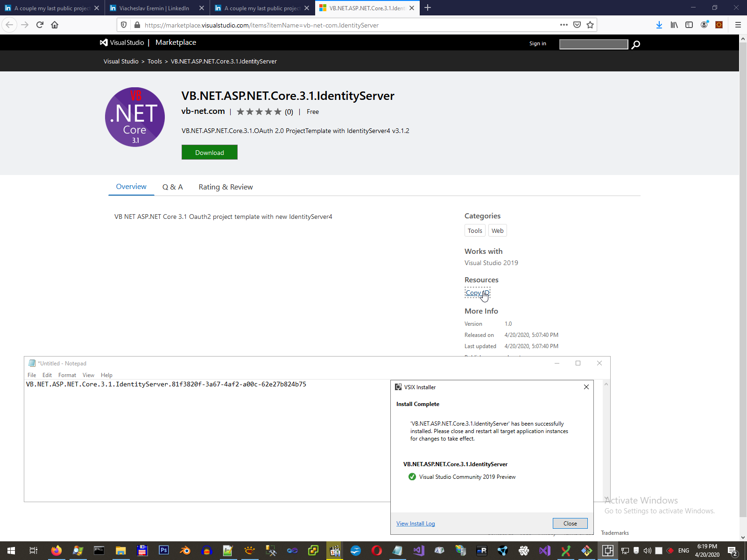Click the taskbar clock showing 6:19 PM
The width and height of the screenshot is (747, 560).
tap(707, 551)
